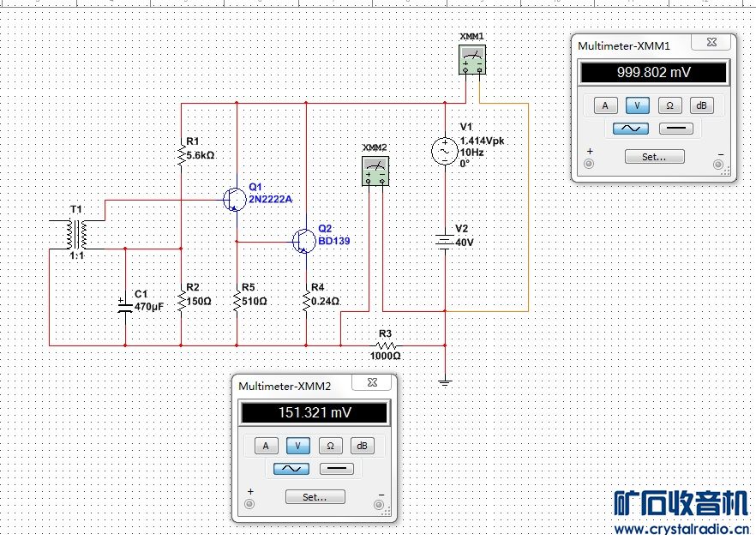
Task: Select resistor R5 symbol
Action: click(x=237, y=301)
